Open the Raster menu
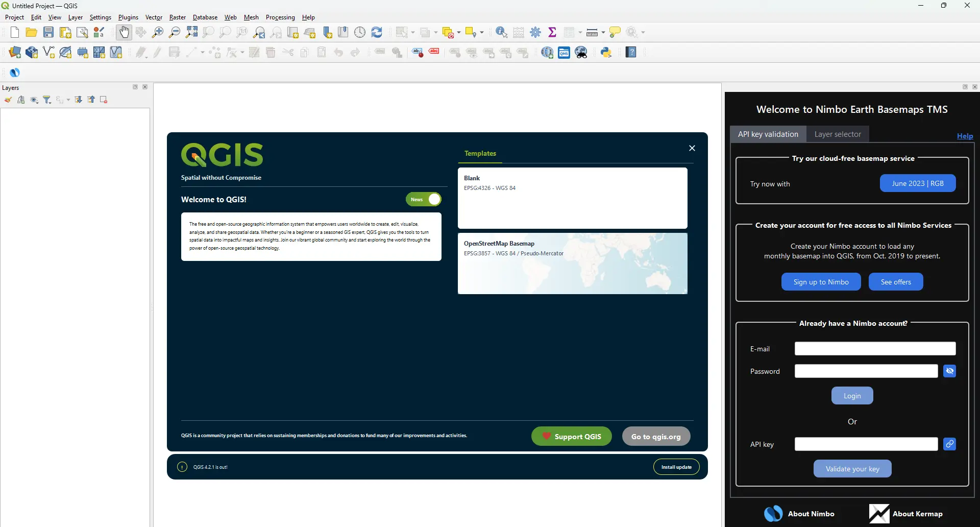 (x=178, y=17)
